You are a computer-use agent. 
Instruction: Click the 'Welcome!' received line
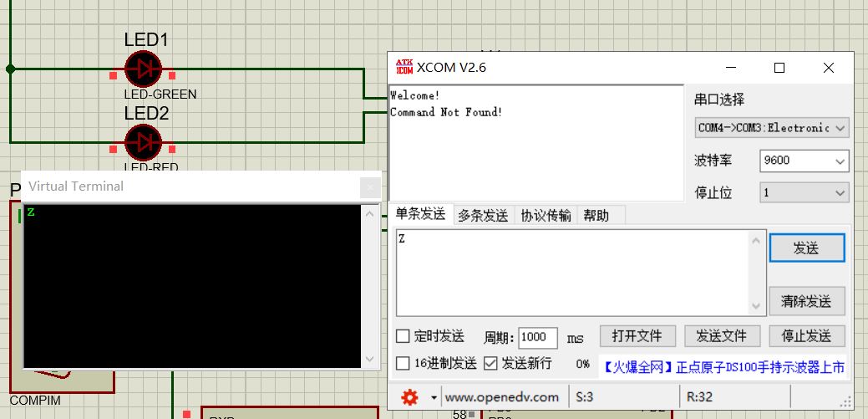[x=414, y=95]
